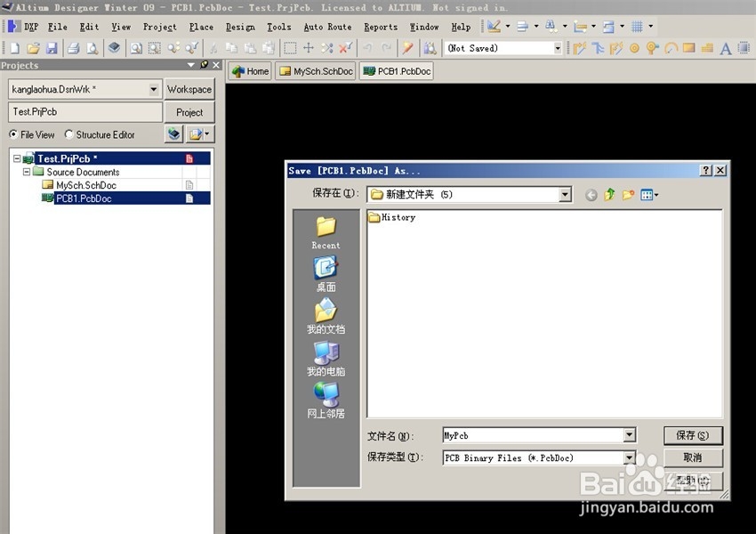Click the Workspace button

coord(189,89)
